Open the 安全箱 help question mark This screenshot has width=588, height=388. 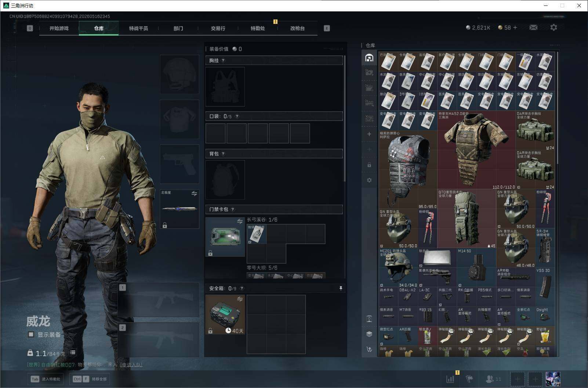[x=242, y=288]
